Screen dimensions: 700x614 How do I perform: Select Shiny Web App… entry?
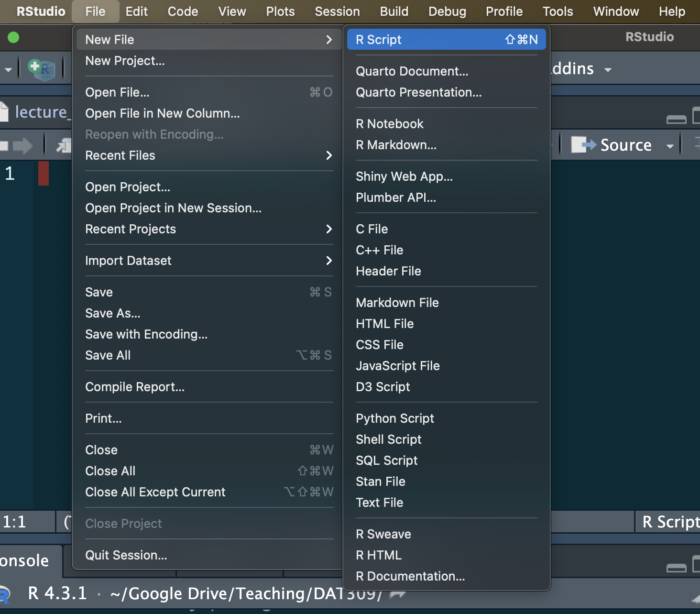tap(447, 176)
